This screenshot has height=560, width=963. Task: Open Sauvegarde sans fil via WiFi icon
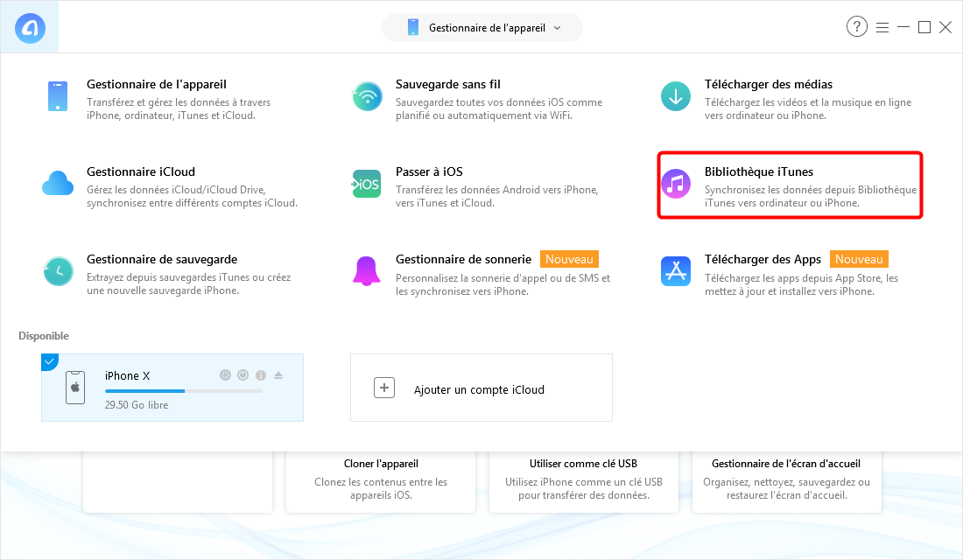tap(367, 96)
